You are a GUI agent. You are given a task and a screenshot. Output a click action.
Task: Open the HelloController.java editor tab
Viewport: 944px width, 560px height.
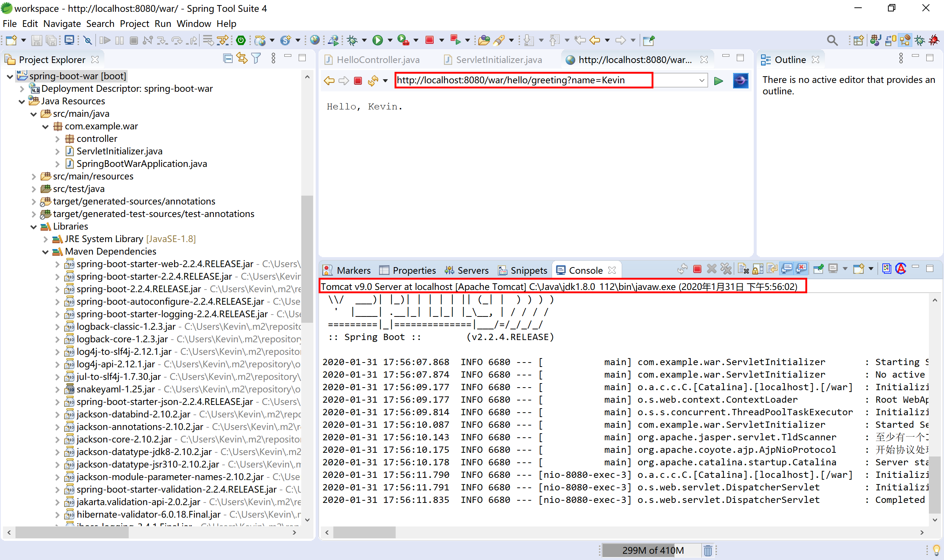click(378, 60)
